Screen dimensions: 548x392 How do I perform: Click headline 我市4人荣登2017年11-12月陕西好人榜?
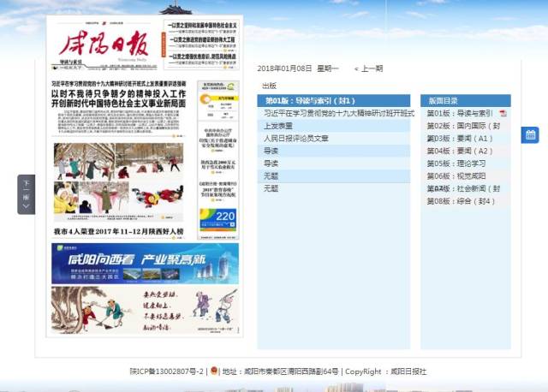pos(118,232)
